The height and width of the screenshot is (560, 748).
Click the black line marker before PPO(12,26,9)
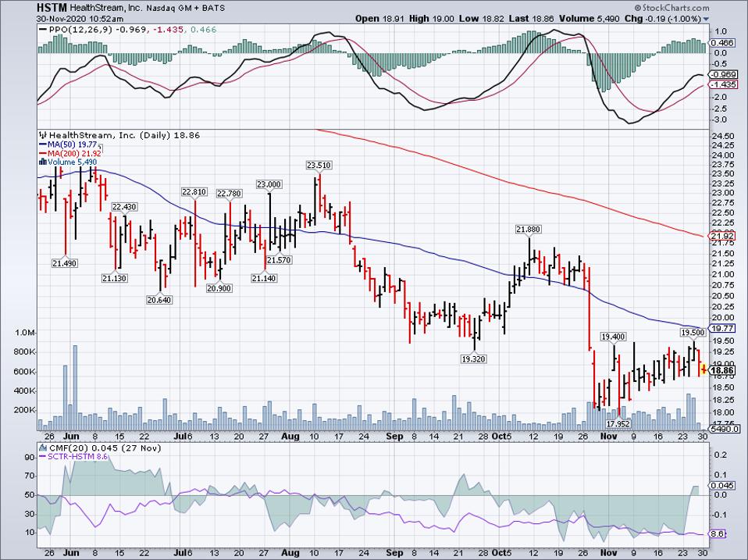42,30
